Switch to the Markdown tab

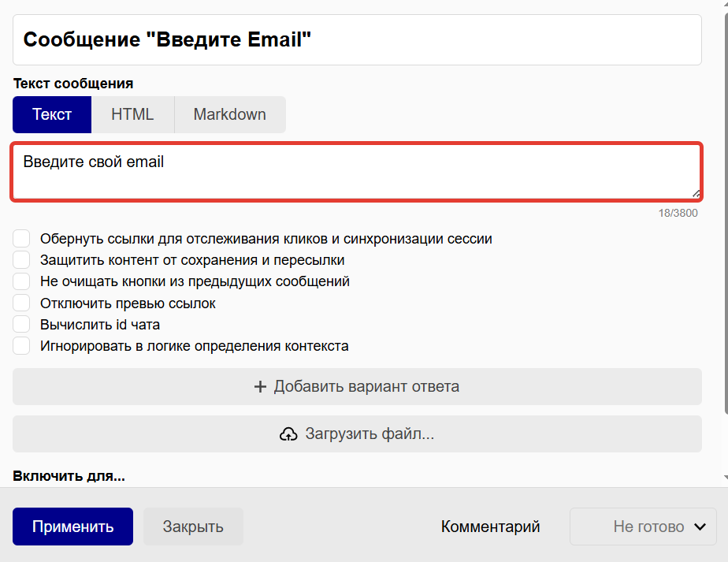tap(229, 114)
